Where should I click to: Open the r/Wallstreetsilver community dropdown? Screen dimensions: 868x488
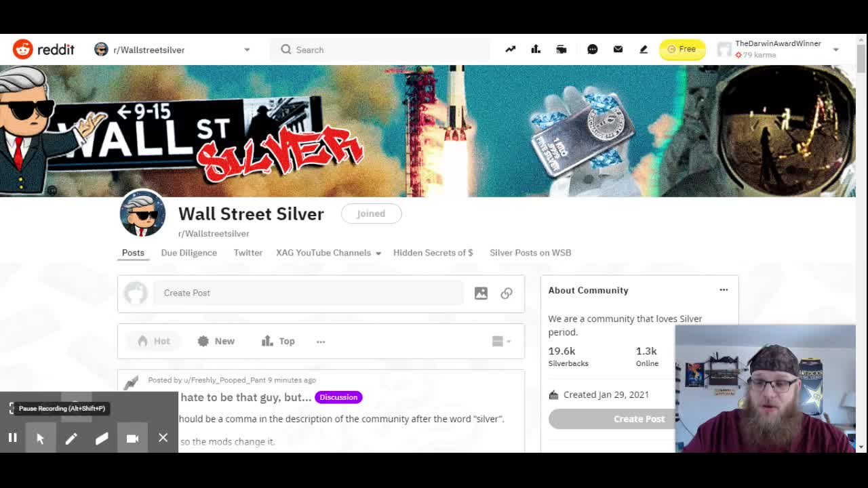click(x=173, y=49)
